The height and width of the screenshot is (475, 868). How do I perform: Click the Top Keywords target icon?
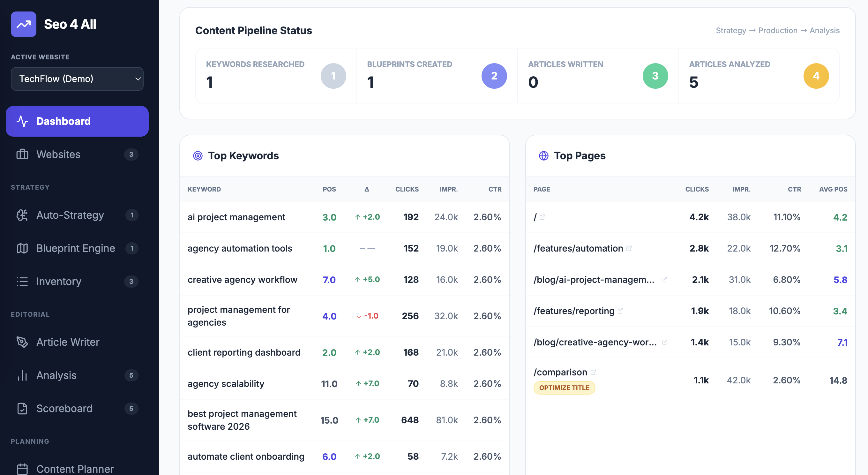pos(198,155)
